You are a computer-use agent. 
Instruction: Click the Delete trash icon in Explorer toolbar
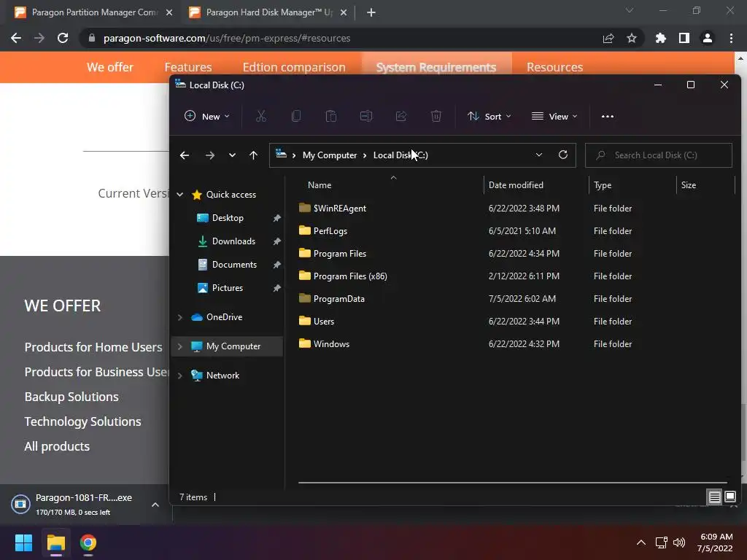436,116
